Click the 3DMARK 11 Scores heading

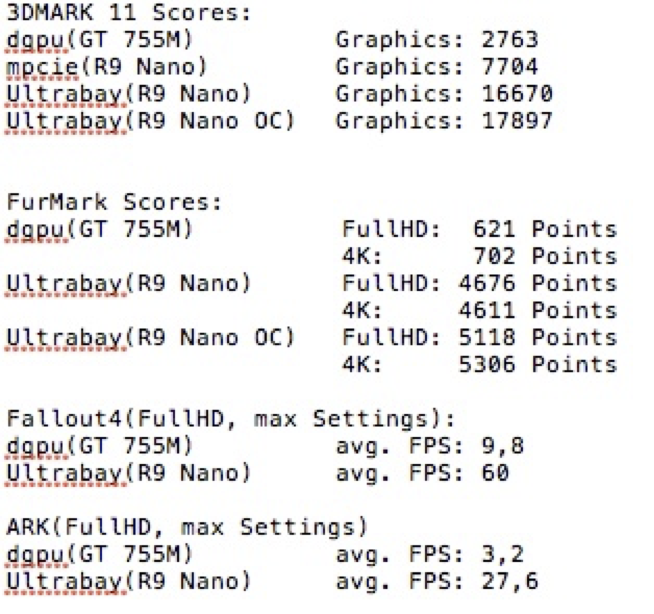coord(129,13)
